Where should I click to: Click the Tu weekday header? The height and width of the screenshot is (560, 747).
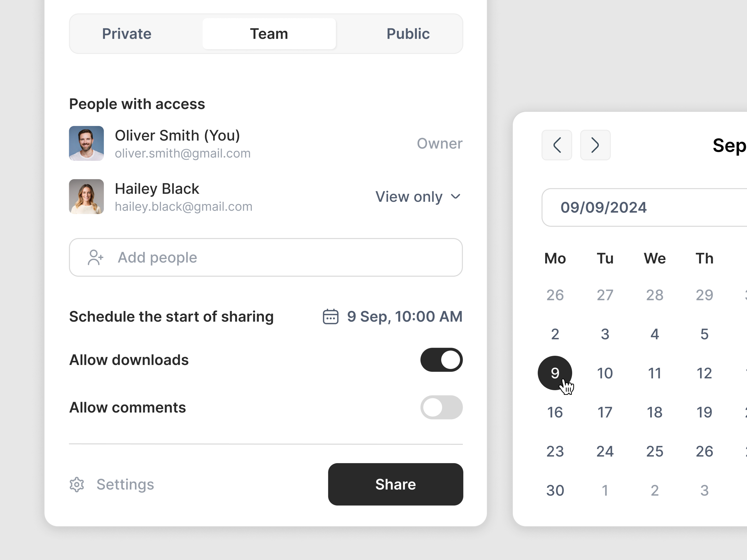point(605,259)
